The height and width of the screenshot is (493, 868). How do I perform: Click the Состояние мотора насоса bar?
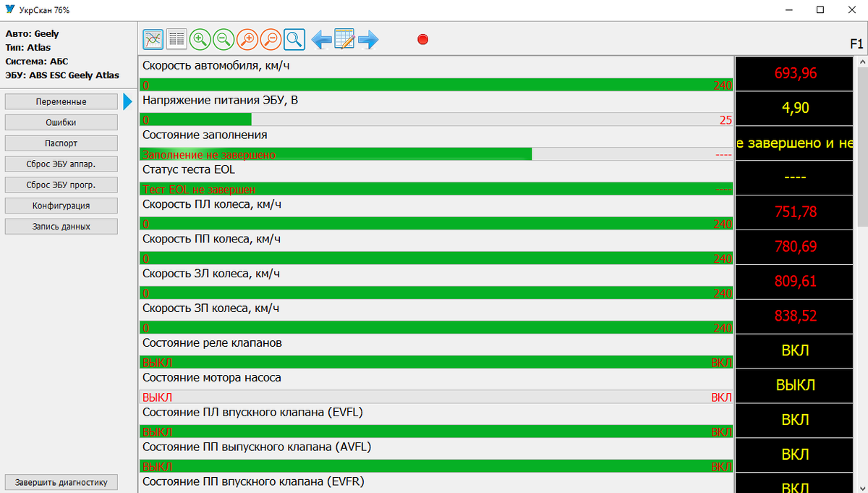[435, 397]
